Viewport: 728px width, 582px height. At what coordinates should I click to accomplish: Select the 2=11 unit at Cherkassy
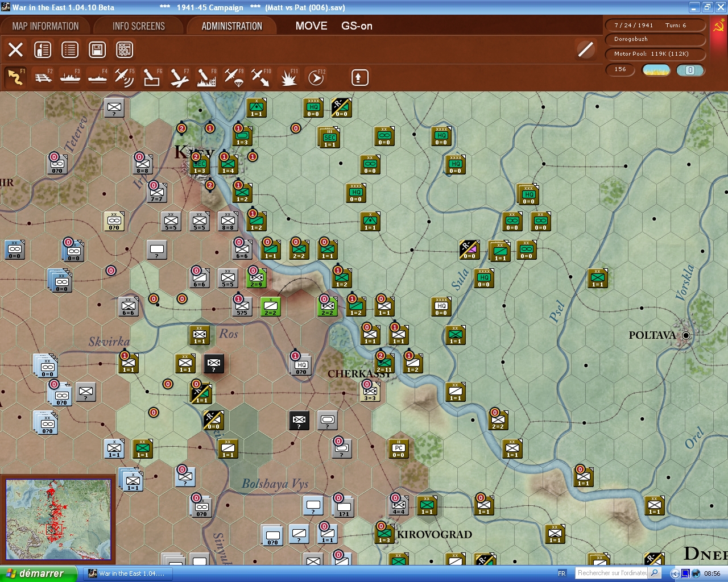tap(384, 363)
